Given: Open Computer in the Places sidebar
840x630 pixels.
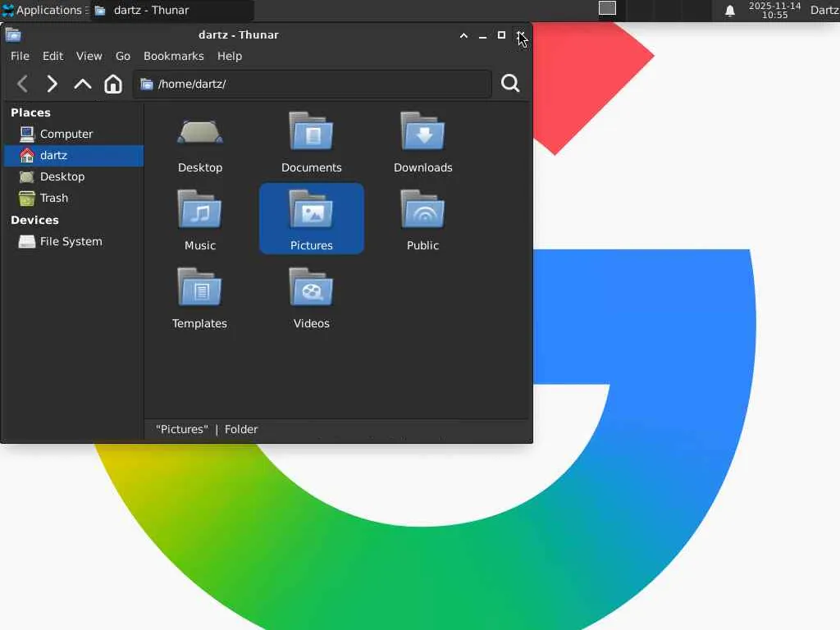Looking at the screenshot, I should 74,134.
